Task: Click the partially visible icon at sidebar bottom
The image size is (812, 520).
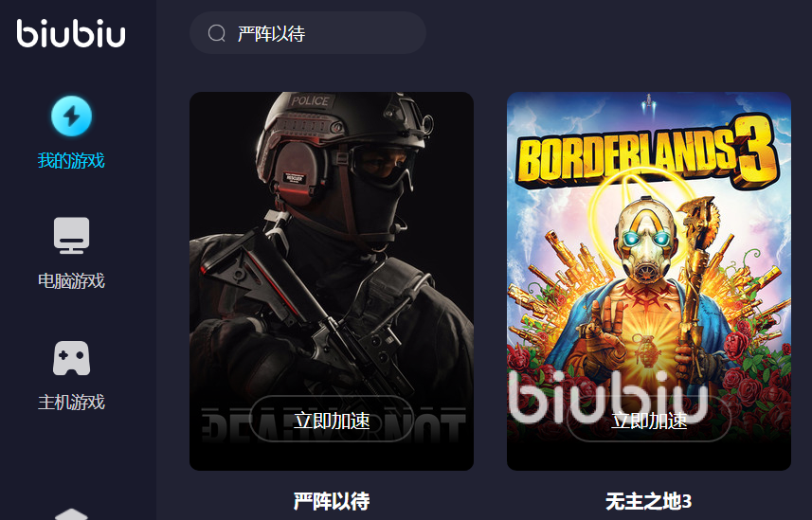Action: [x=71, y=514]
